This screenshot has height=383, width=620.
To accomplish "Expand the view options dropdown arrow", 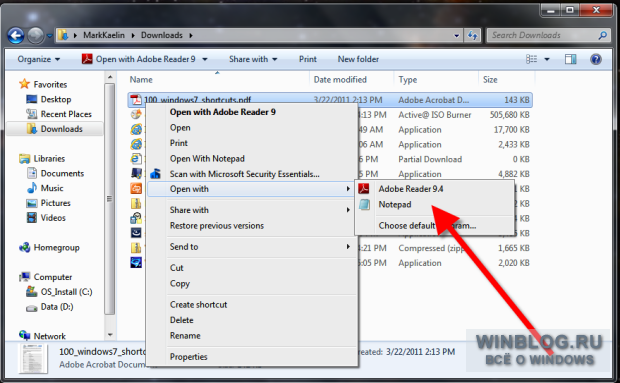I will pyautogui.click(x=547, y=59).
